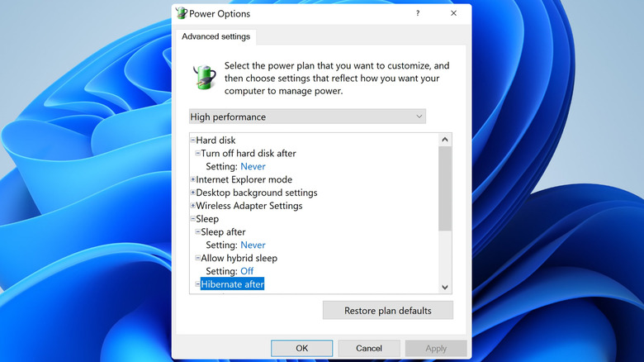This screenshot has width=644, height=362.
Task: Select the Advanced settings tab
Action: click(215, 36)
